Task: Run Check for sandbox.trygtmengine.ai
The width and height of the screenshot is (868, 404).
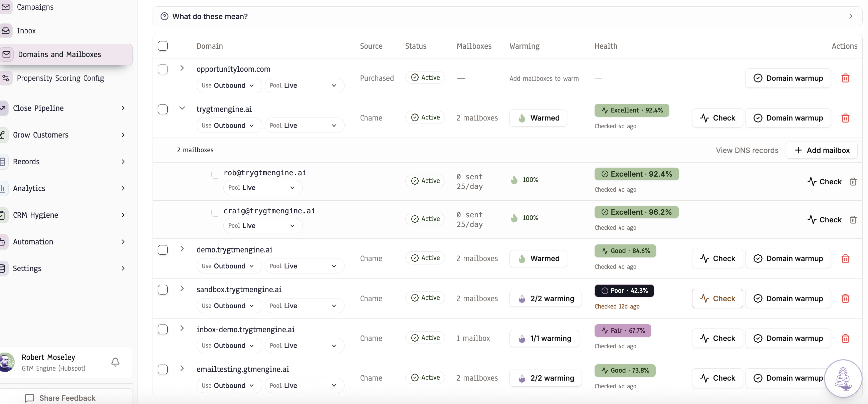Action: (x=717, y=298)
